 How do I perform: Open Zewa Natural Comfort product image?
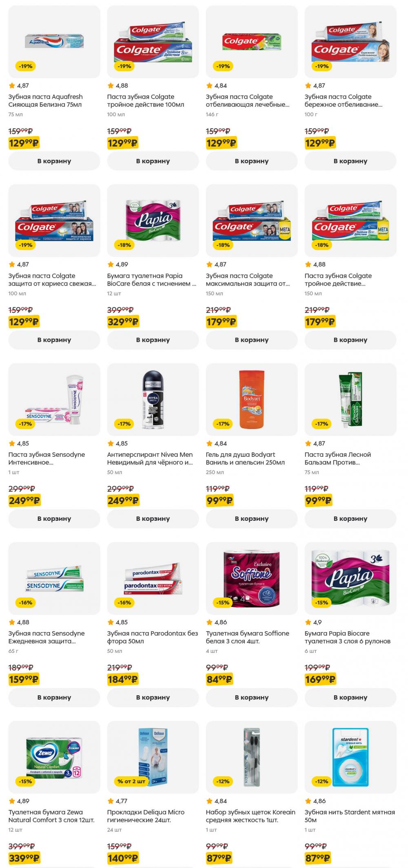coord(54,757)
